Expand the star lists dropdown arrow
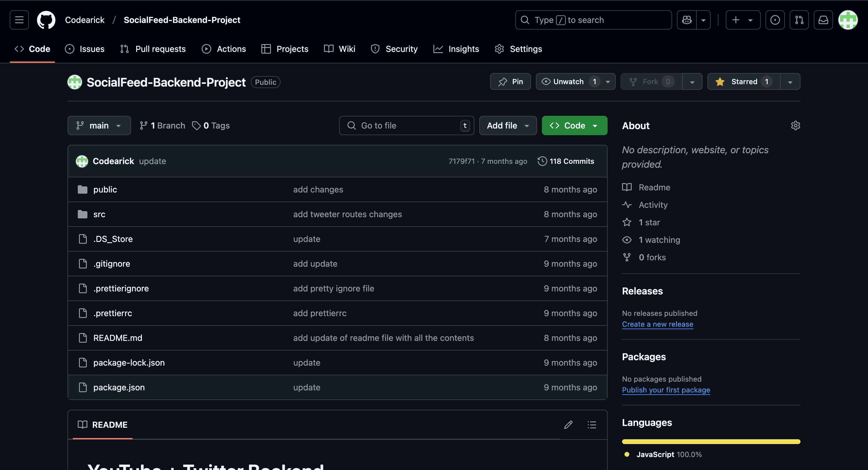 click(x=790, y=81)
